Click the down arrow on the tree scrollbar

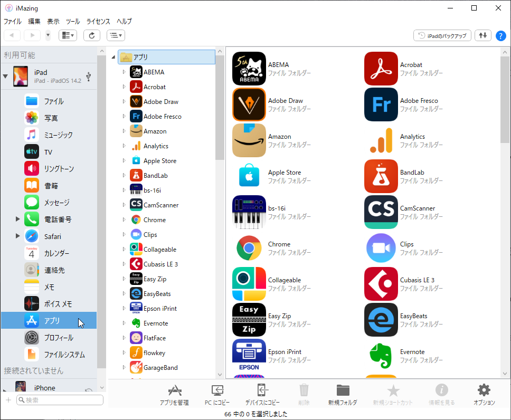click(x=220, y=375)
